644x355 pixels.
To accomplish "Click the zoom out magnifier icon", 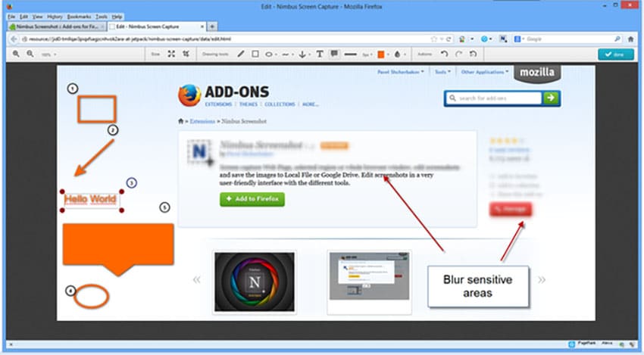I will (30, 54).
